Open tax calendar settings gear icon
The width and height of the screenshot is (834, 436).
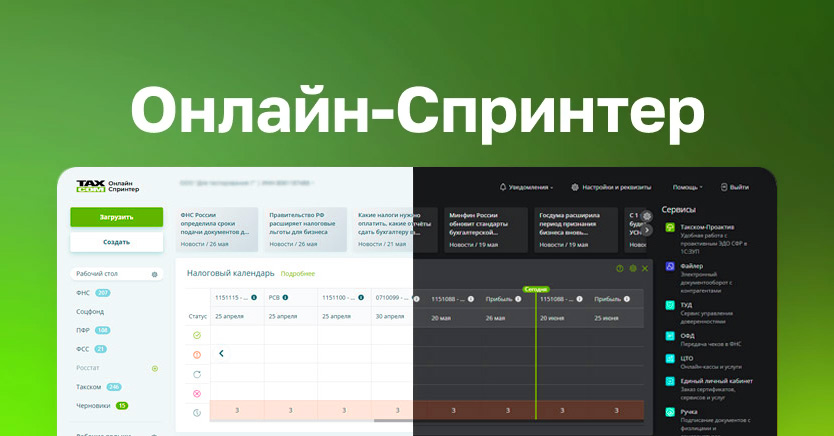(x=633, y=269)
